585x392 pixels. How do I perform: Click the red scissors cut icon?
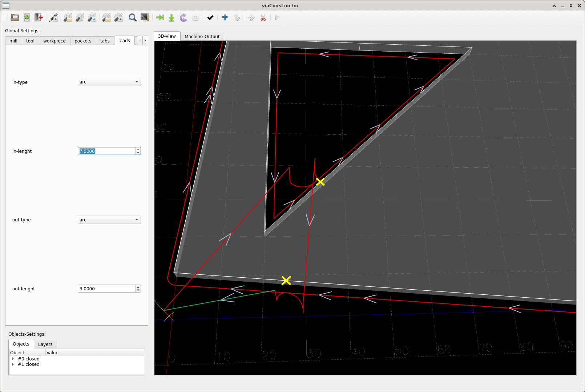[263, 17]
